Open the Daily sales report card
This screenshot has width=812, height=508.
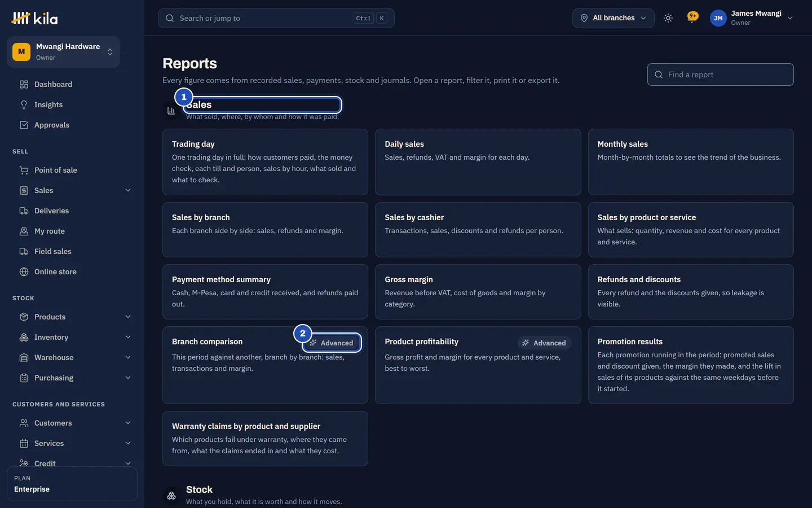[x=478, y=162]
